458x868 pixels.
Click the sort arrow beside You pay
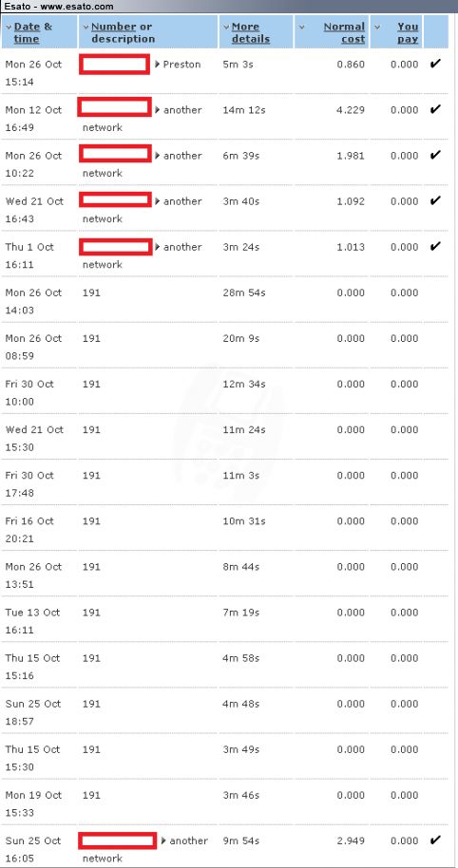pyautogui.click(x=377, y=28)
